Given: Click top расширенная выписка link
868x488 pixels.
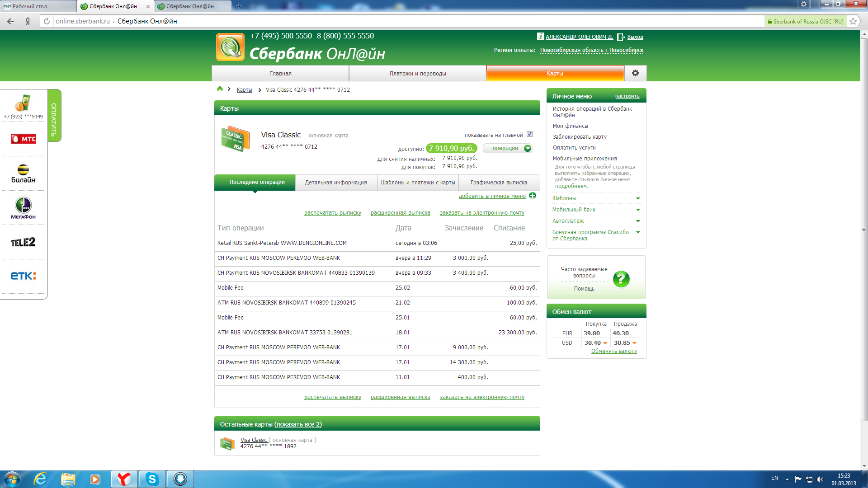Looking at the screenshot, I should pos(400,213).
